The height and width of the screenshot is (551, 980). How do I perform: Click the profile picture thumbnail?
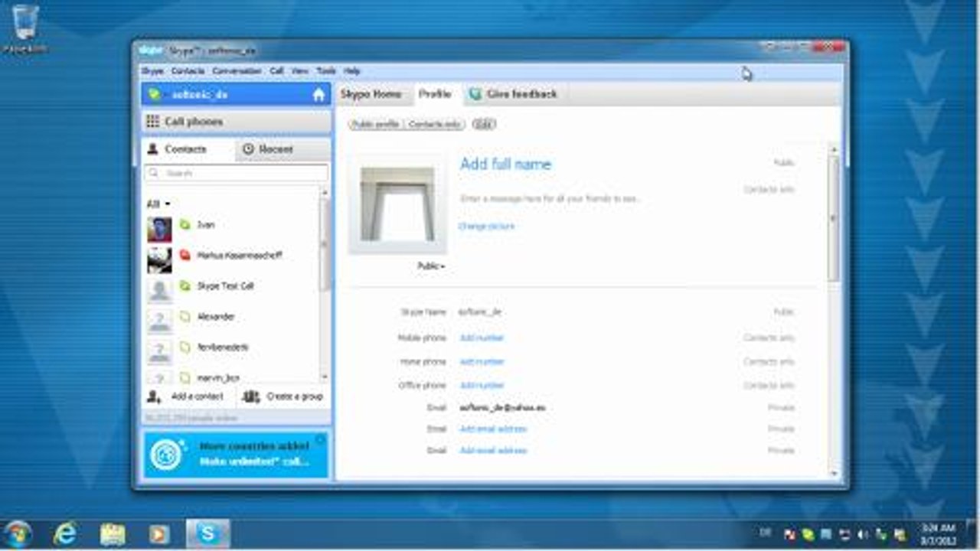pos(397,204)
